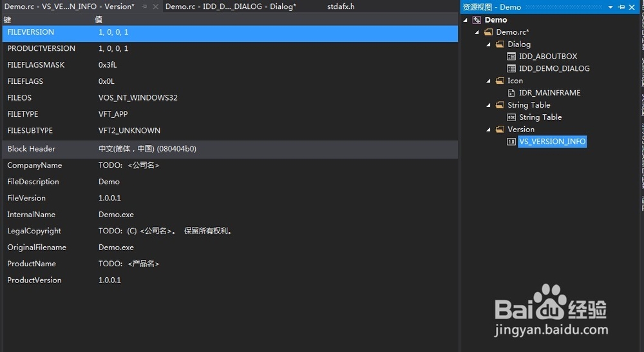Click the FileDescription value Demo
The image size is (644, 352).
[x=109, y=182]
